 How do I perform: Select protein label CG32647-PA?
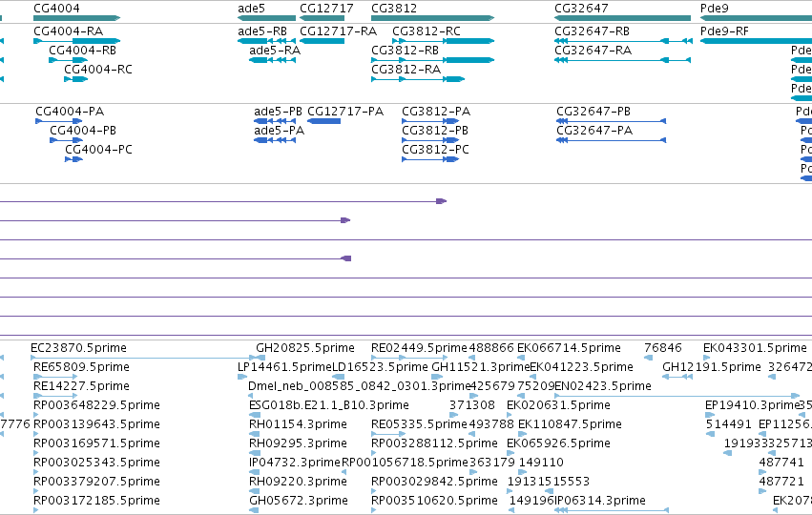[x=594, y=131]
